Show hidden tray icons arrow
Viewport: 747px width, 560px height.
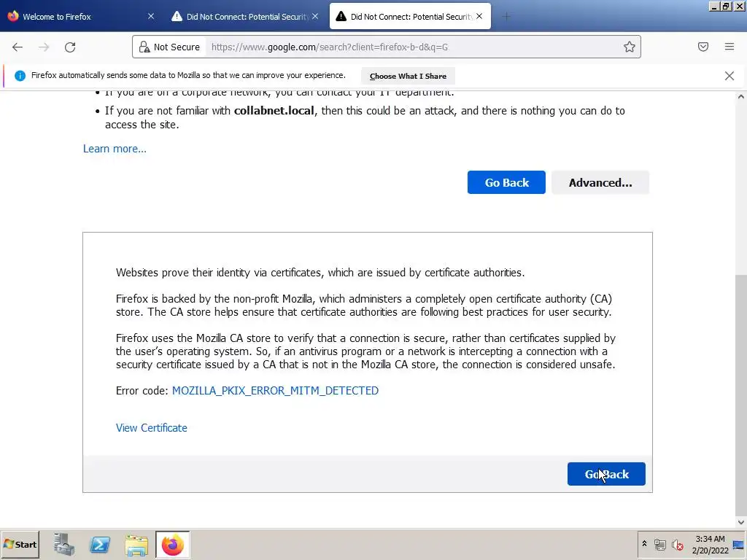(x=644, y=543)
